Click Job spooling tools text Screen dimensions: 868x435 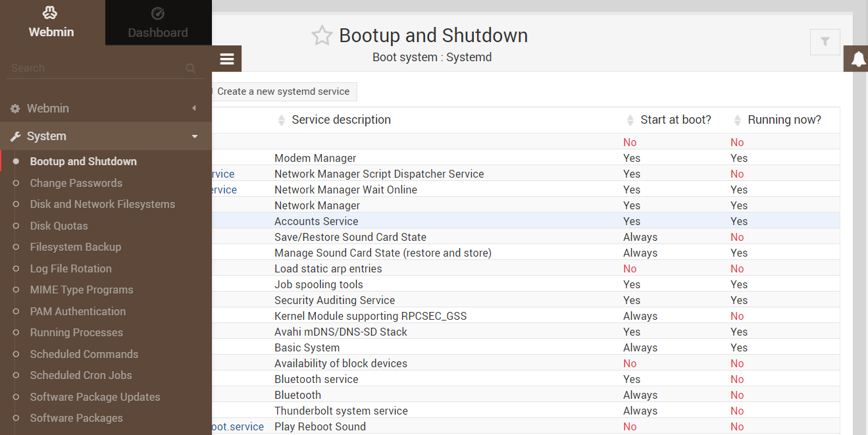click(319, 284)
